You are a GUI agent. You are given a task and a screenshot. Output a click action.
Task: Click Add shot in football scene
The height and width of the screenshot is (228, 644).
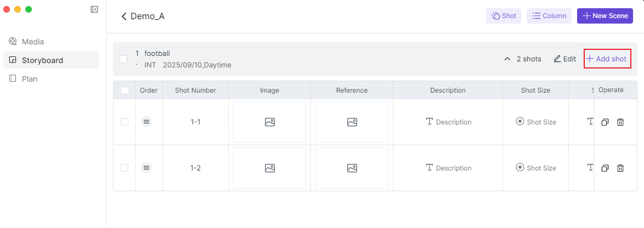tap(607, 59)
